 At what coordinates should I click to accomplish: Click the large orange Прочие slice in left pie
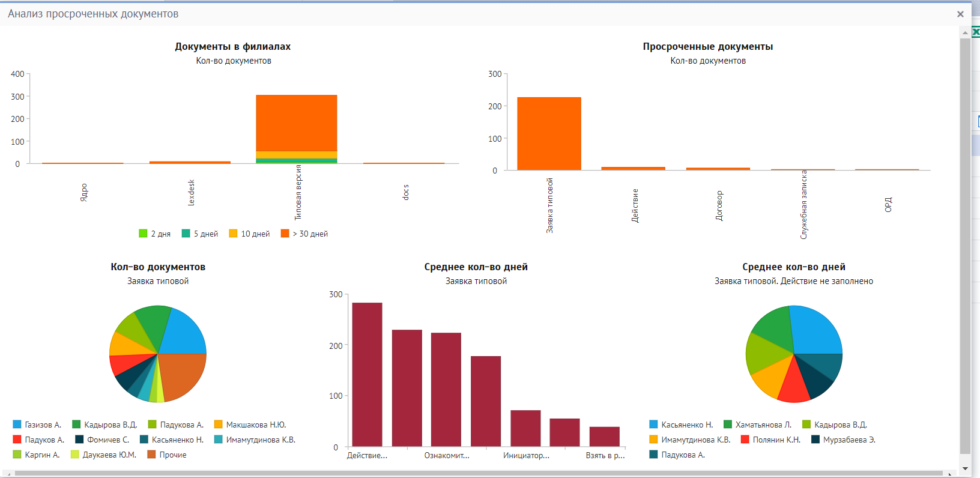[183, 375]
